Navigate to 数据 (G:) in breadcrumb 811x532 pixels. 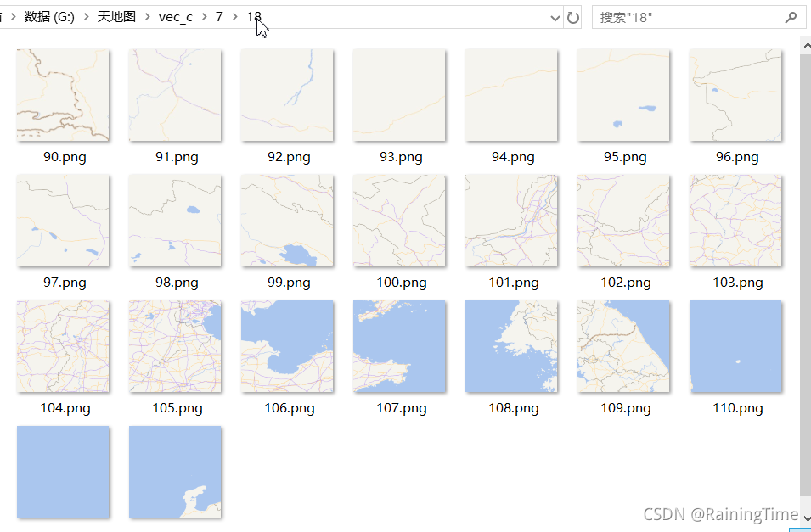49,17
